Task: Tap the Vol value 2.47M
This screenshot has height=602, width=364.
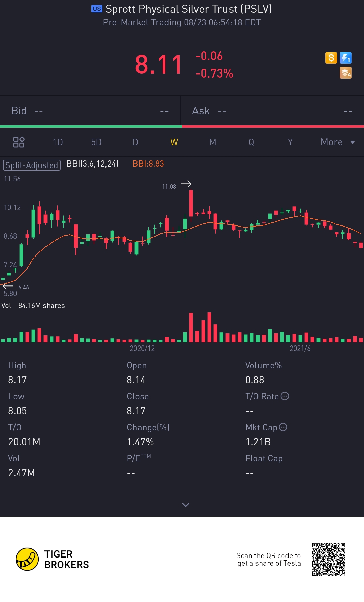Action: [22, 473]
